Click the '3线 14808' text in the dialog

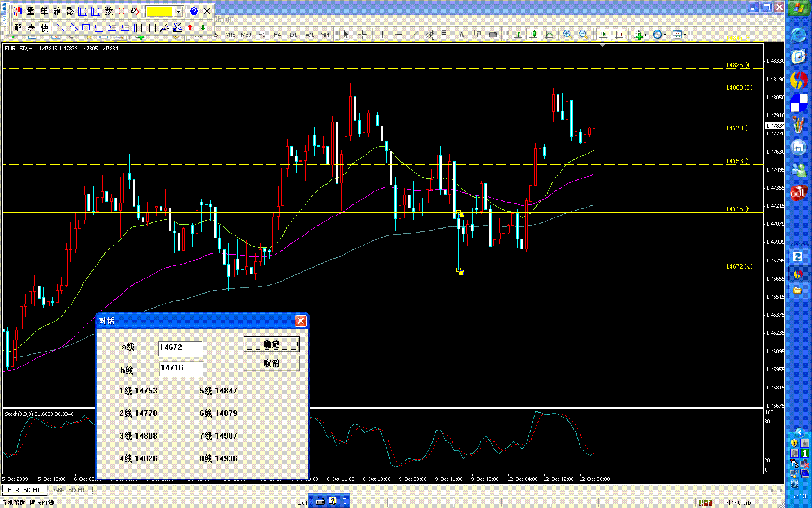[x=138, y=436]
